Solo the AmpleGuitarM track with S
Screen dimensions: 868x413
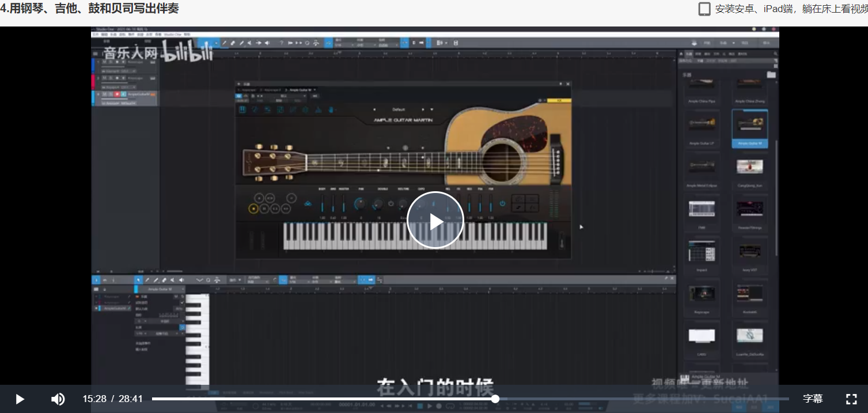pyautogui.click(x=111, y=94)
